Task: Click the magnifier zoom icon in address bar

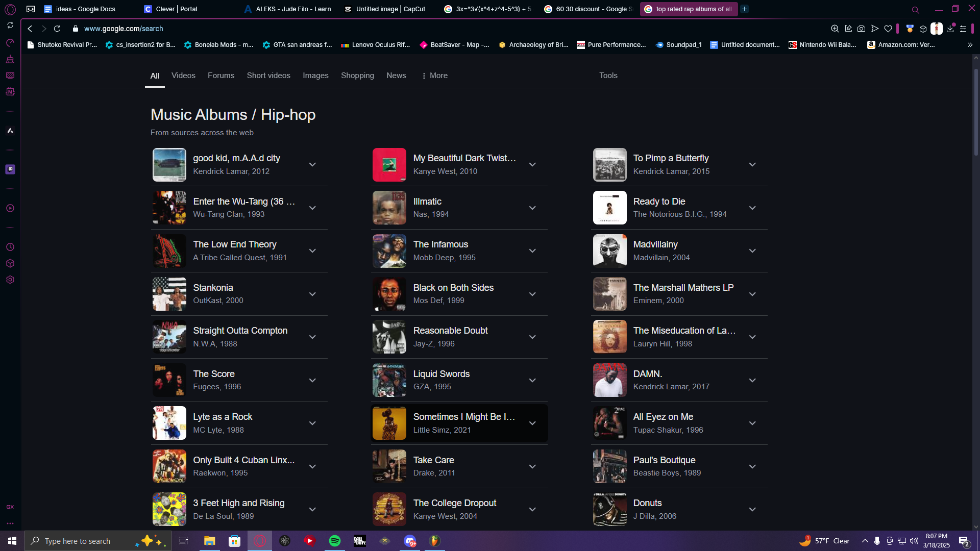Action: [x=835, y=29]
